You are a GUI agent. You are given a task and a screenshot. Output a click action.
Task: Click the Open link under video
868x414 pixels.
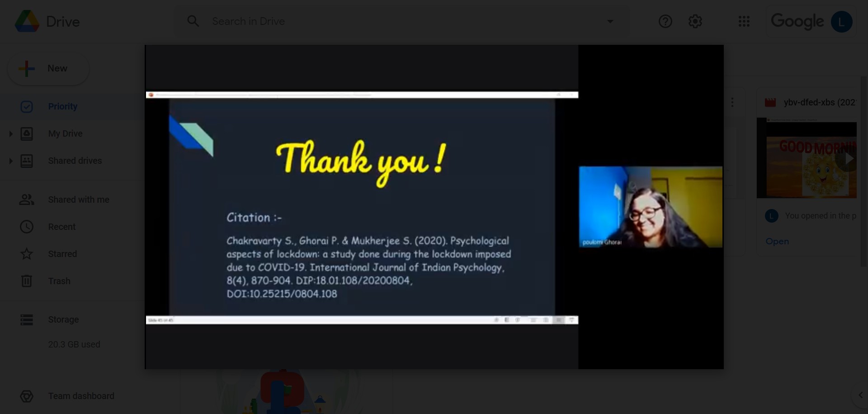777,242
